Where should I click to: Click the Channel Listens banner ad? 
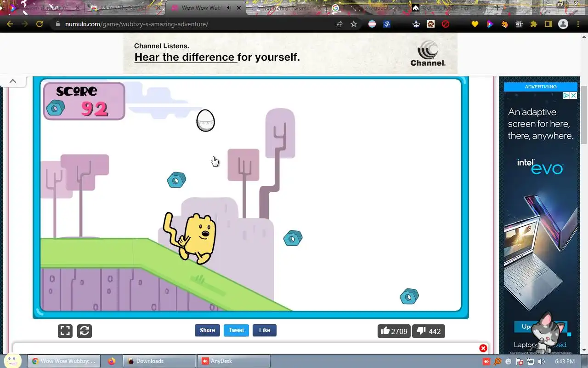pos(290,53)
